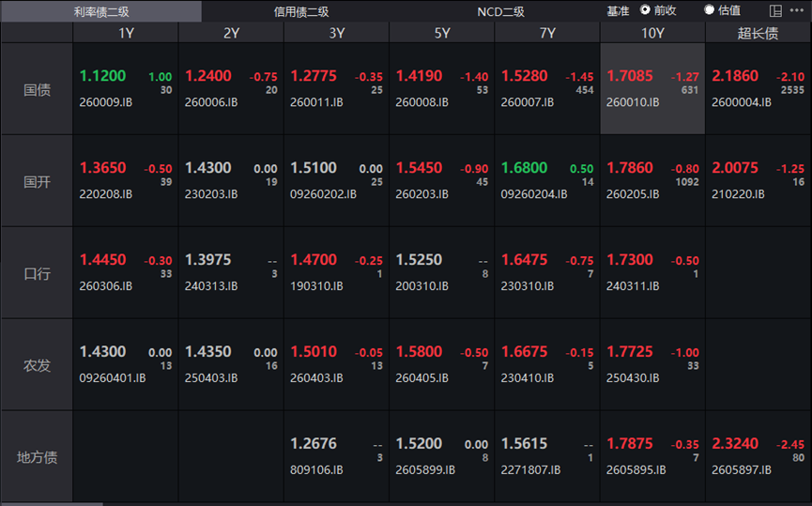812x506 pixels.
Task: Click the 1Y column header
Action: click(x=126, y=33)
